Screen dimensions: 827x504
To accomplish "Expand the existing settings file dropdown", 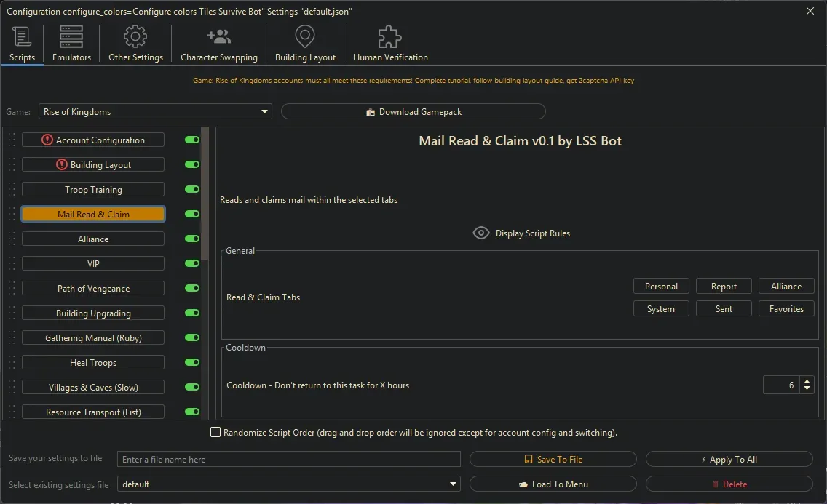I will pyautogui.click(x=453, y=484).
